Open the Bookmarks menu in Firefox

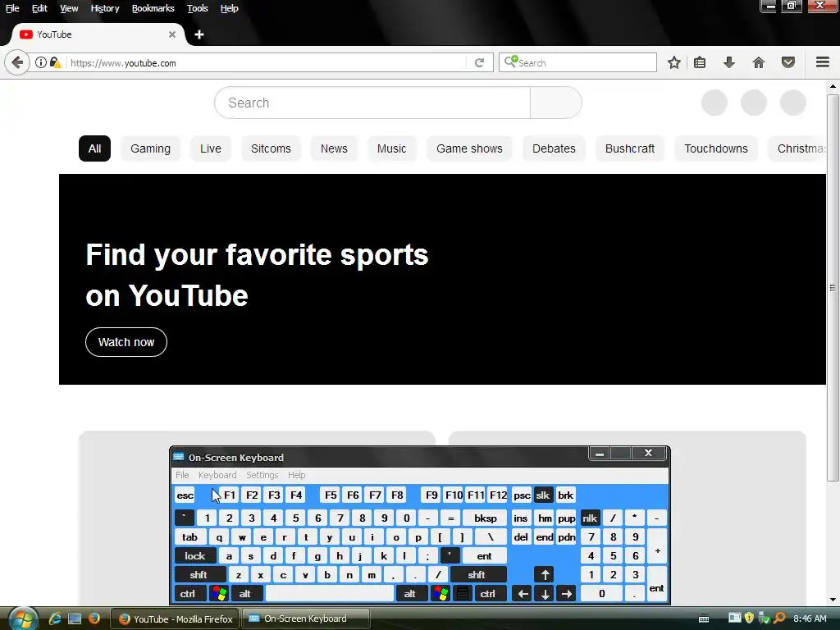(153, 8)
